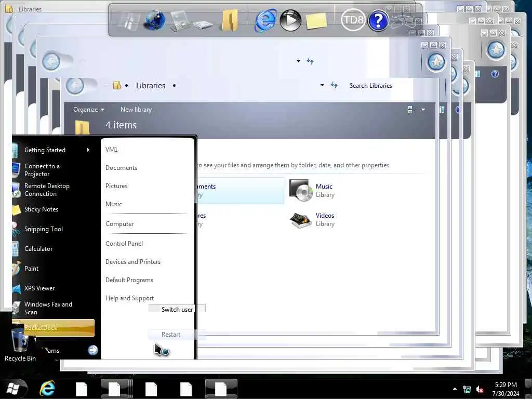Viewport: 532px width, 399px height.
Task: Click the taskbar clock showing 5:29 PM
Action: pyautogui.click(x=506, y=389)
